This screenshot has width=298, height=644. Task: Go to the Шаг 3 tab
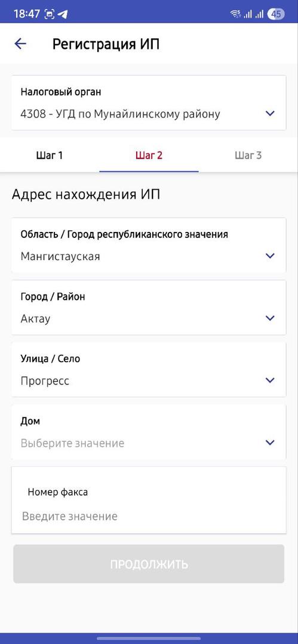coord(248,155)
